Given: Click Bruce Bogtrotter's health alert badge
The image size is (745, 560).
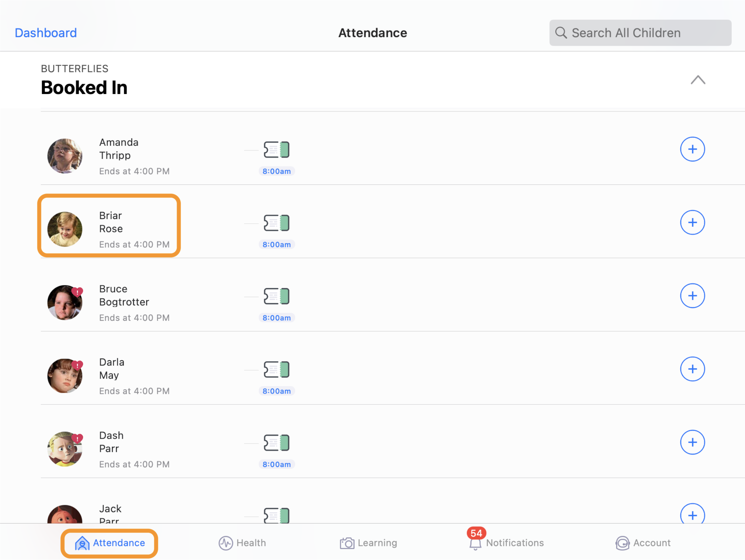Looking at the screenshot, I should tap(78, 292).
